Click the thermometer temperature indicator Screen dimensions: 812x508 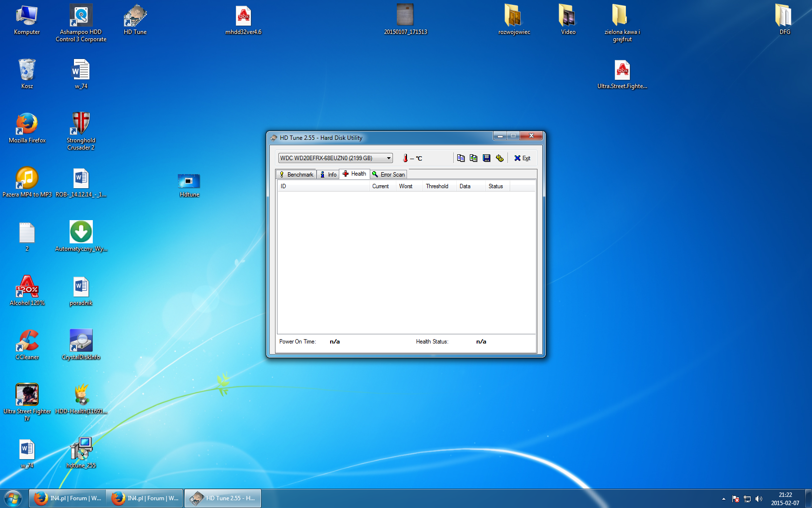coord(412,158)
